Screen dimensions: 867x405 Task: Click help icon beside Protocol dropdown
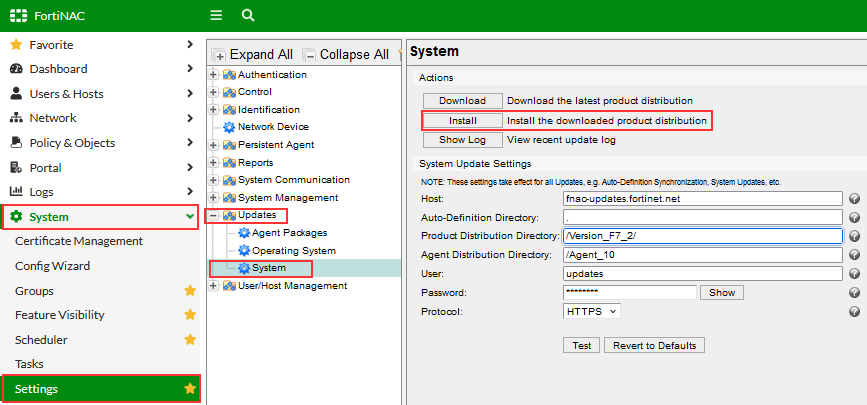click(855, 312)
